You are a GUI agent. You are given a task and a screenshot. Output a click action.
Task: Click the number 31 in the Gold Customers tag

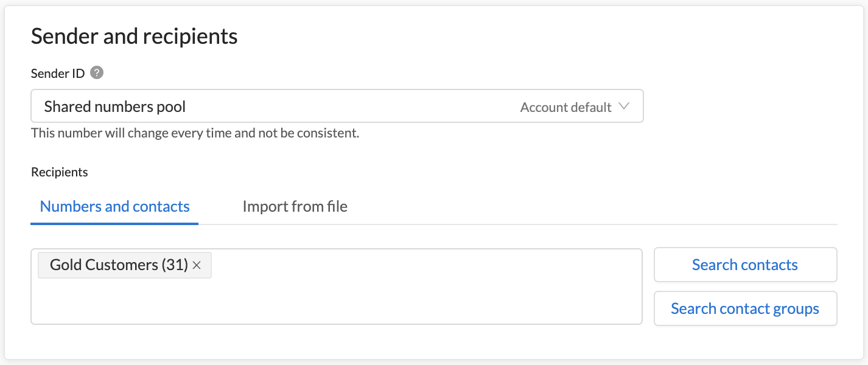pos(175,265)
